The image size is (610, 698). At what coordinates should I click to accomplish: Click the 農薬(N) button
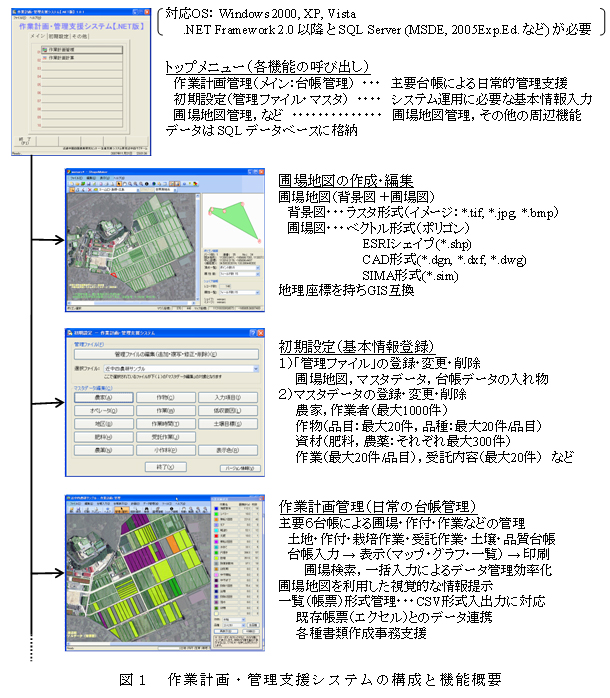[x=103, y=450]
